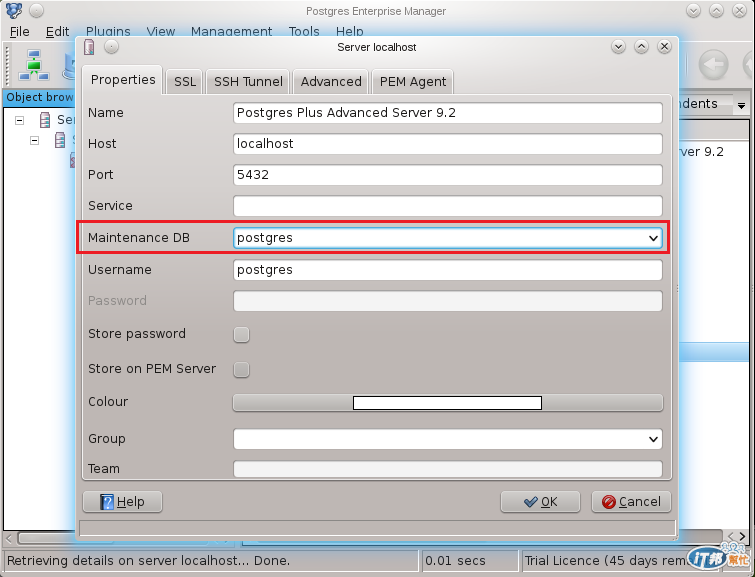Switch to the Properties tab

tap(123, 79)
